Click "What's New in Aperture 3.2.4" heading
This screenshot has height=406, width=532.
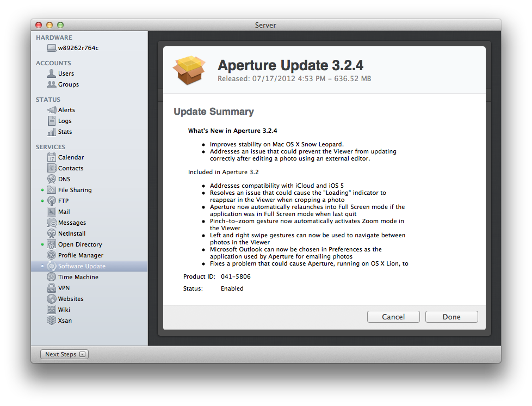232,131
